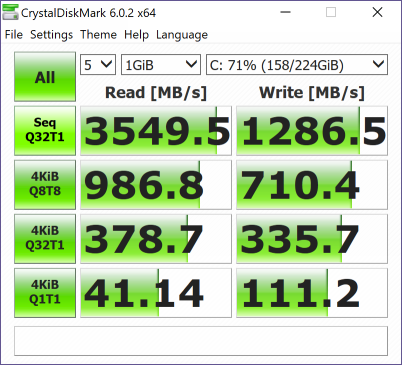Click the empty comment field at bottom

coord(201,341)
